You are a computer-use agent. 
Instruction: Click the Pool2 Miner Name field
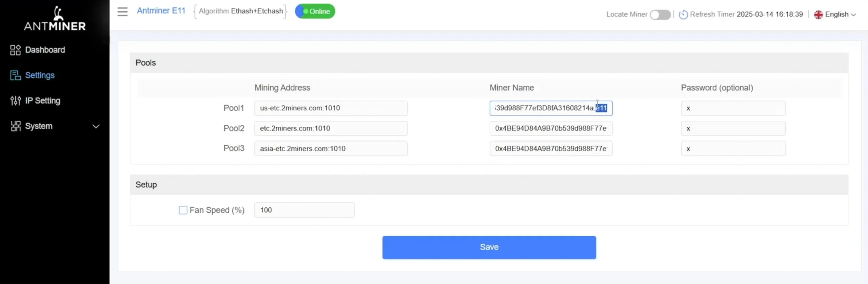[551, 128]
